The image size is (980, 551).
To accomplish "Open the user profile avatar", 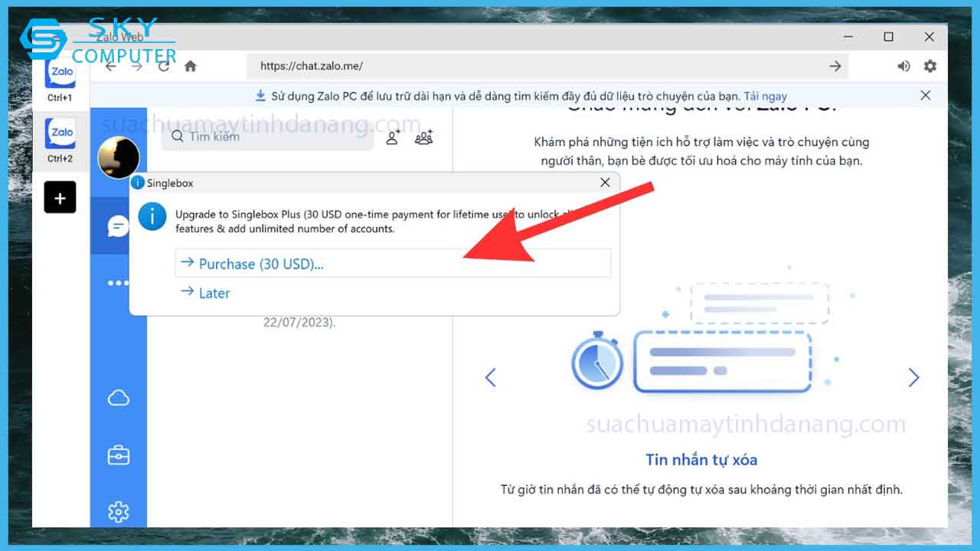I will pos(119,158).
